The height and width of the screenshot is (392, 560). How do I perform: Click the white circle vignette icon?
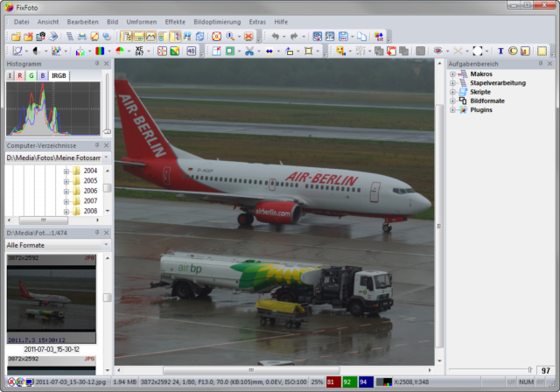[x=477, y=51]
